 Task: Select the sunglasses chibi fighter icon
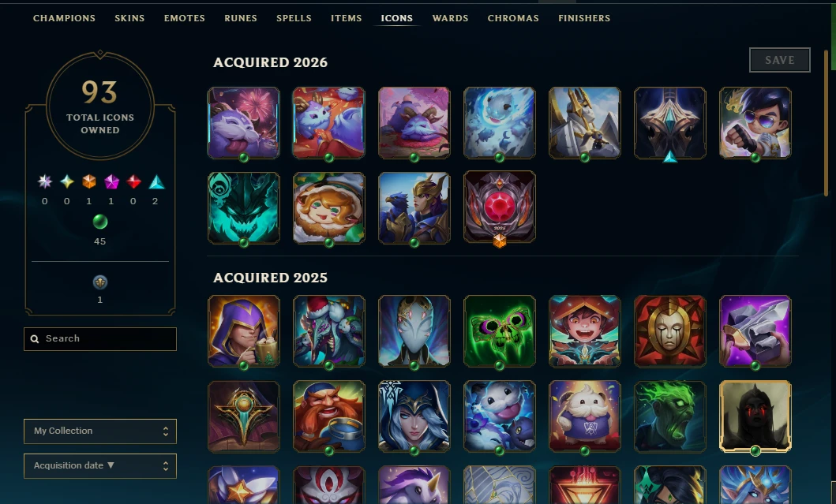pyautogui.click(x=755, y=122)
